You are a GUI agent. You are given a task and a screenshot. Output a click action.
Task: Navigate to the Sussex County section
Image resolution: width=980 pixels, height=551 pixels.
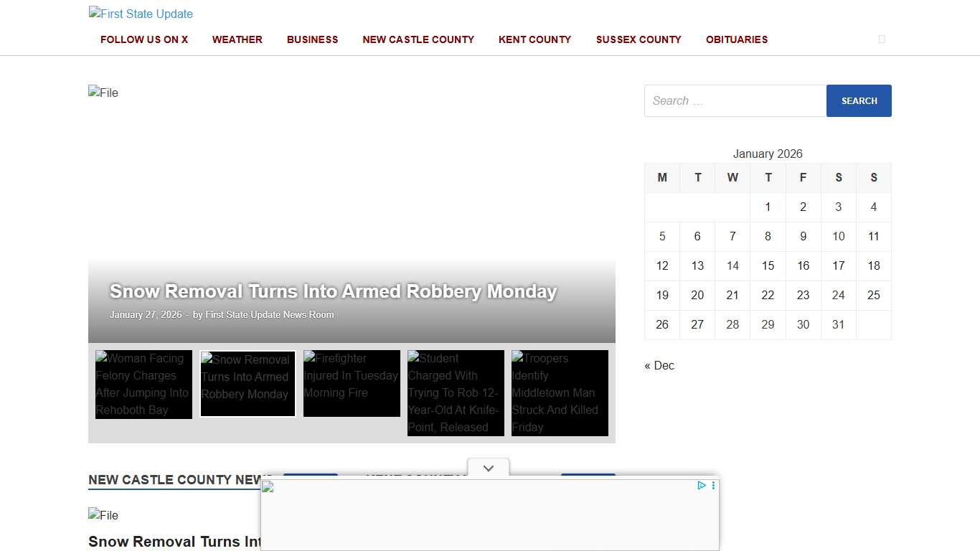(x=639, y=39)
